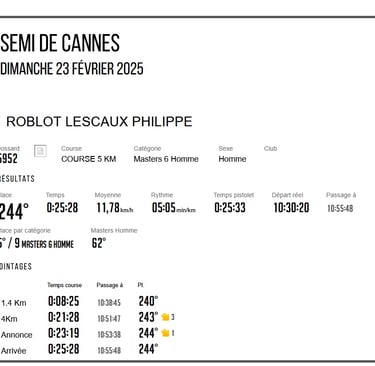
Task: Click the 11,78 km/h average speed
Action: point(115,208)
